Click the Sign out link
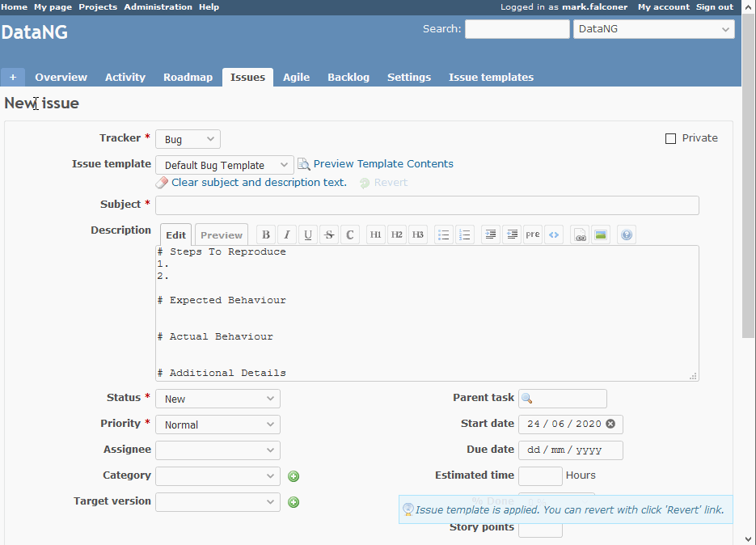This screenshot has height=545, width=756. [715, 6]
